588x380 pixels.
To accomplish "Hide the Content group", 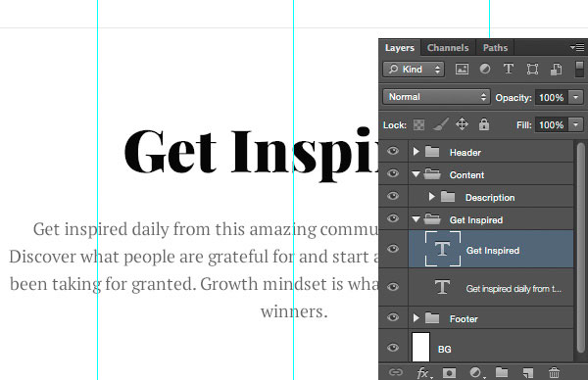I will click(393, 173).
